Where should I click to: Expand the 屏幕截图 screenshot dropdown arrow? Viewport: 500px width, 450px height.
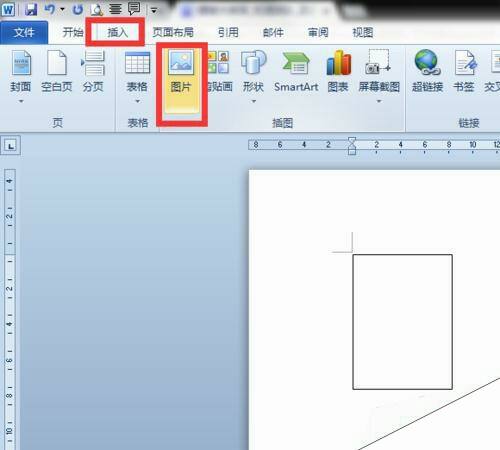click(x=379, y=101)
